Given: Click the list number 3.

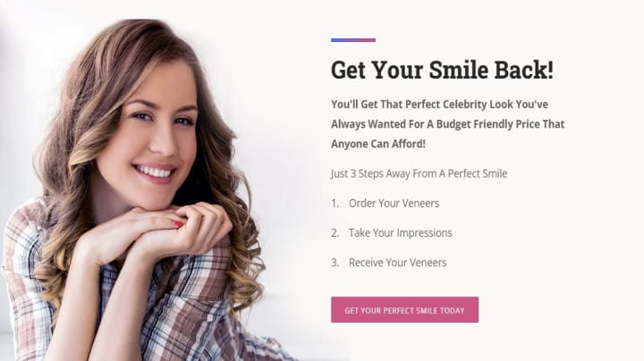Looking at the screenshot, I should pyautogui.click(x=335, y=263).
